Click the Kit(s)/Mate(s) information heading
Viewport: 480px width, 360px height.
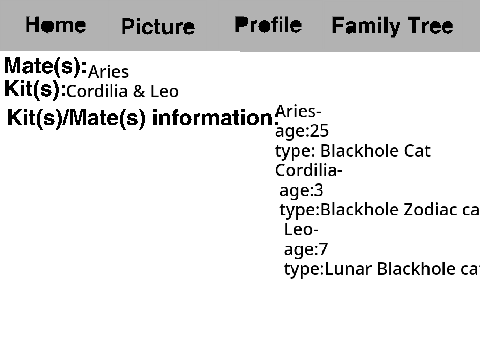pyautogui.click(x=143, y=118)
